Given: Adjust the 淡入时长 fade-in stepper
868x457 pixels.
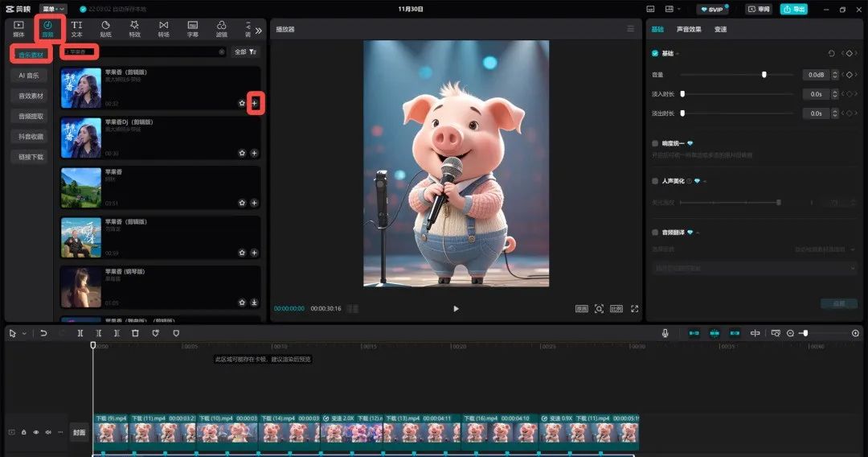Looking at the screenshot, I should [x=835, y=94].
